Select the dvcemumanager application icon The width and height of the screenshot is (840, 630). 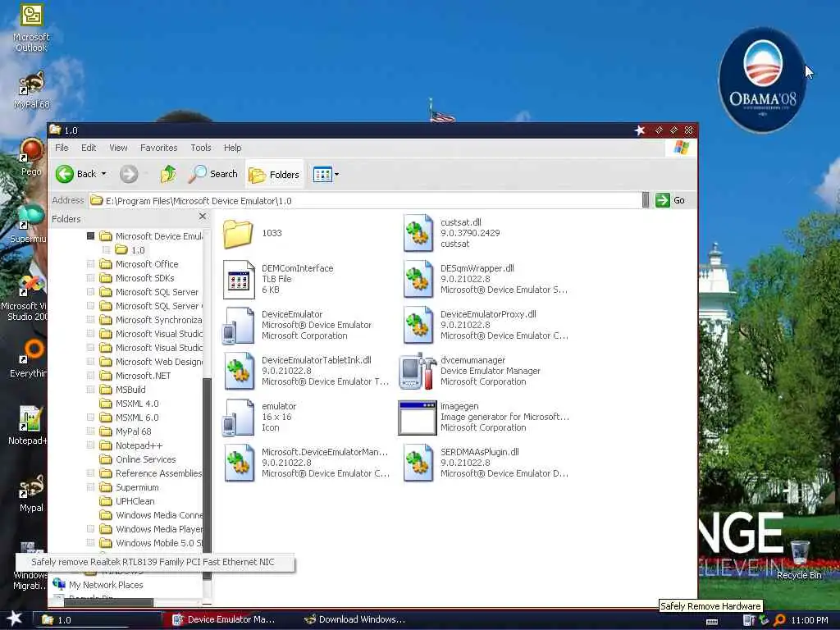coord(418,371)
